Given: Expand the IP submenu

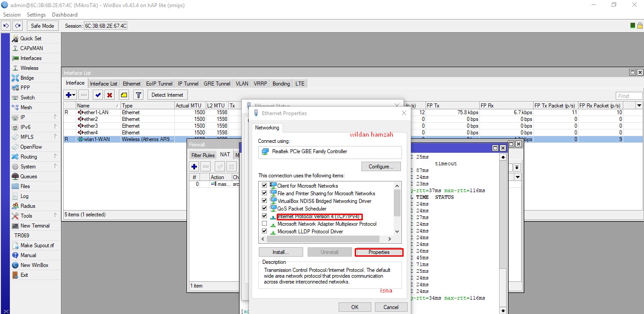Looking at the screenshot, I should pyautogui.click(x=56, y=117).
